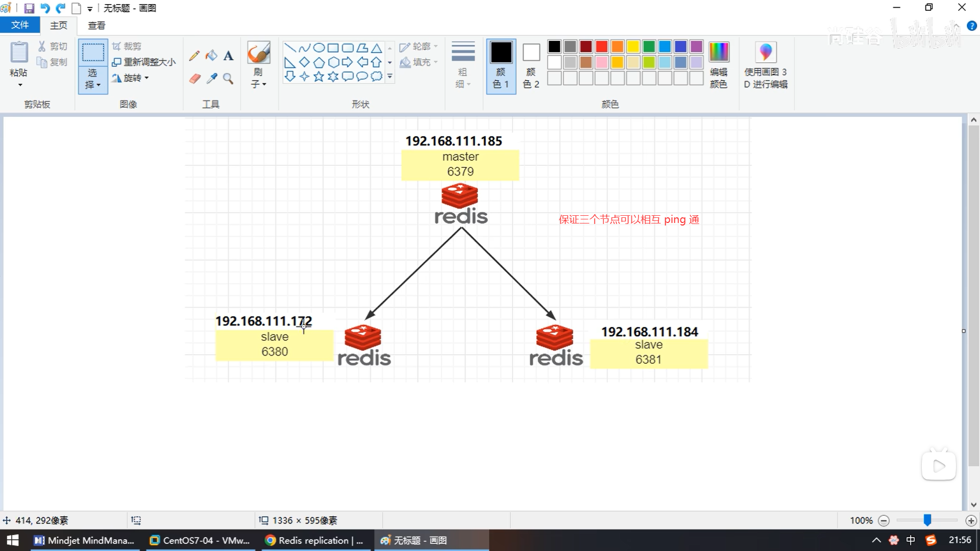
Task: Select the Text tool
Action: click(x=228, y=56)
